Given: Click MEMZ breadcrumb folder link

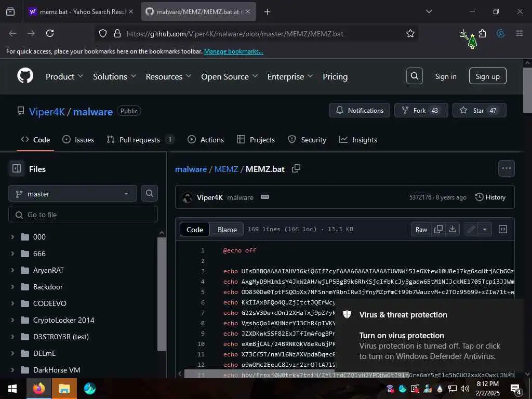Looking at the screenshot, I should pos(226,169).
